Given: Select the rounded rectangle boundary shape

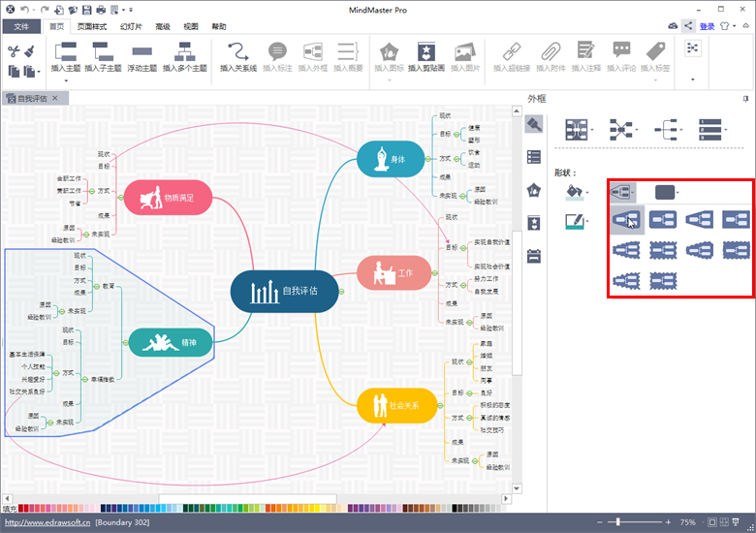Looking at the screenshot, I should click(x=663, y=222).
